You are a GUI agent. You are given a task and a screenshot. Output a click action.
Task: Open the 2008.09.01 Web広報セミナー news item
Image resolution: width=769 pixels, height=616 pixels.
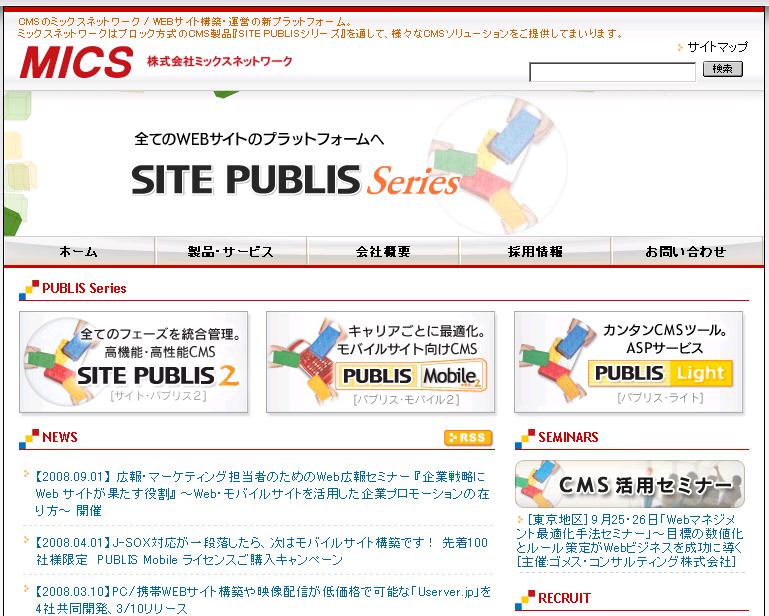[x=262, y=493]
